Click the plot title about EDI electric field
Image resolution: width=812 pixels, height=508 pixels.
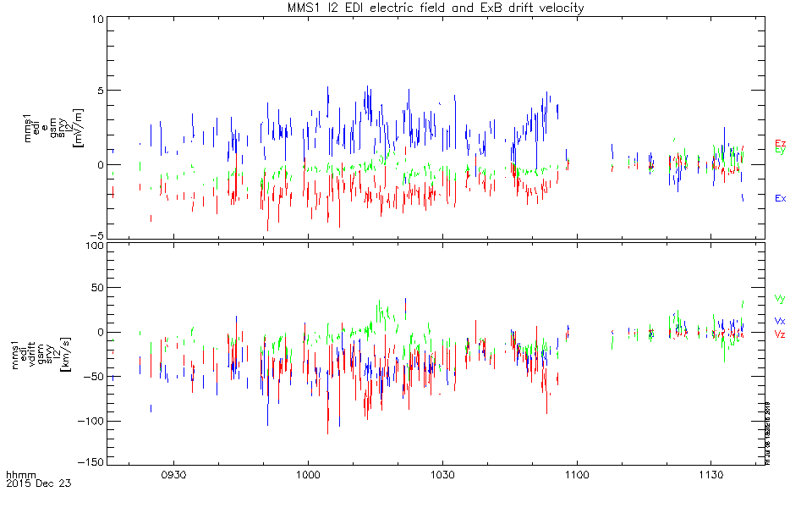tap(433, 8)
